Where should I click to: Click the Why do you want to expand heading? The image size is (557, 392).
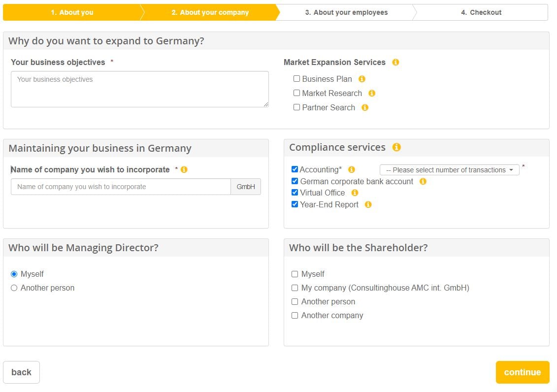[x=106, y=41]
